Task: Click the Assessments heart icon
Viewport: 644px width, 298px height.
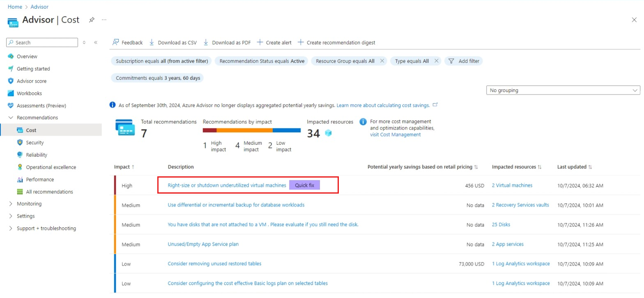Action: click(11, 106)
